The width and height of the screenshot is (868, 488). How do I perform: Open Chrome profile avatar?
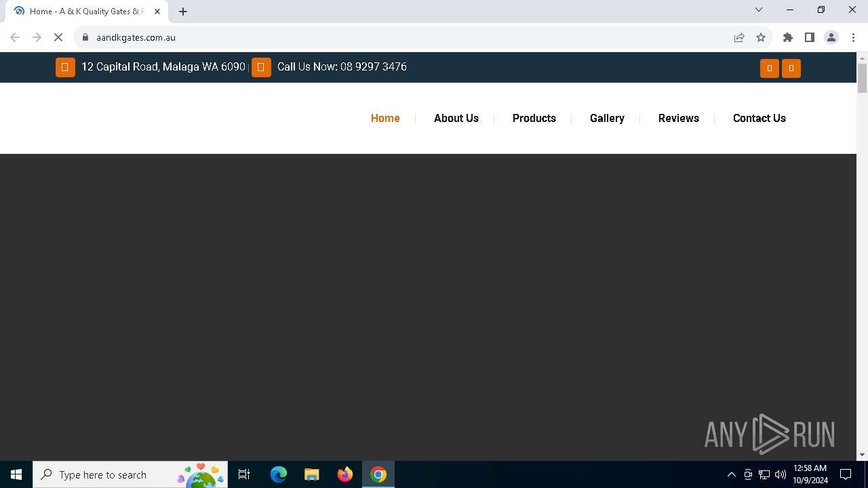click(x=831, y=37)
